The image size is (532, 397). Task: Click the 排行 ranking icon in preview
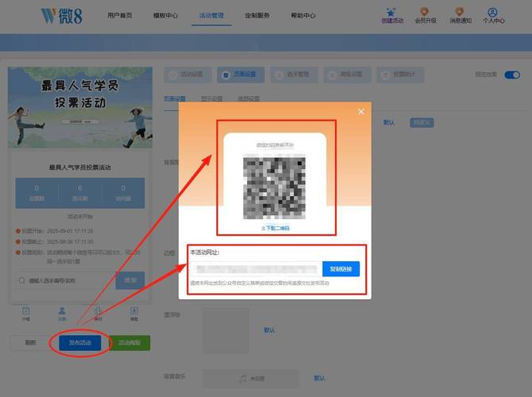click(98, 312)
